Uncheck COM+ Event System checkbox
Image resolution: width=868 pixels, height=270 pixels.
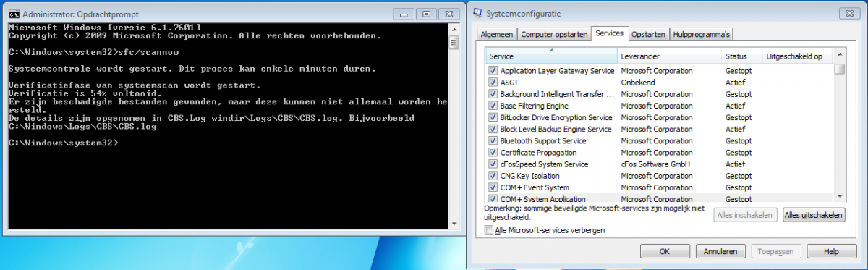click(x=493, y=187)
